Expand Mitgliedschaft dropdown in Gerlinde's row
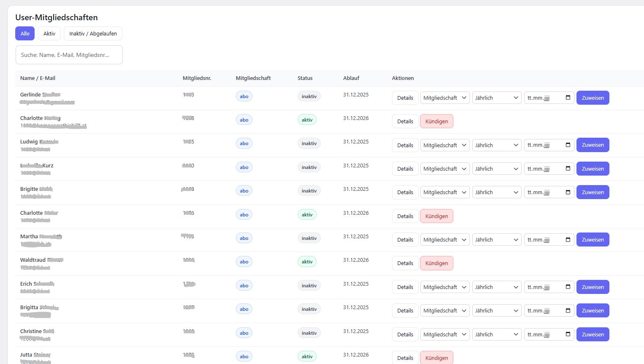This screenshot has width=644, height=364. [445, 98]
